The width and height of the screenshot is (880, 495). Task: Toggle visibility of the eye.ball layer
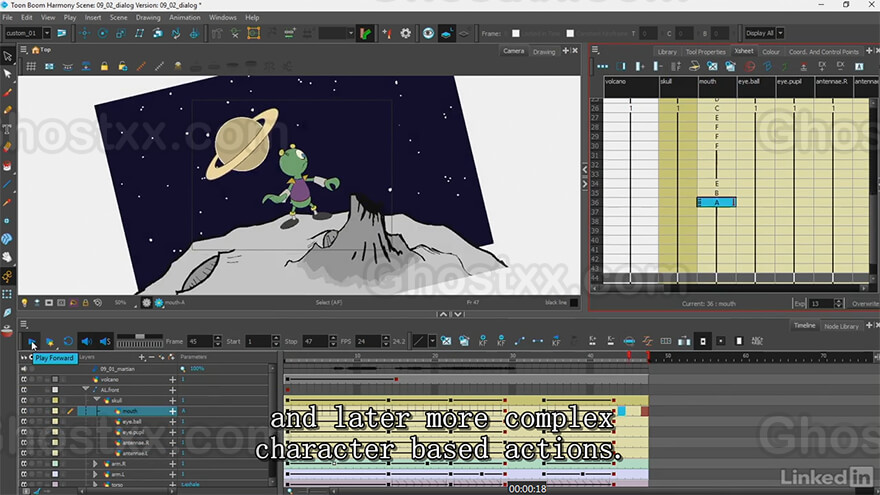[x=24, y=421]
